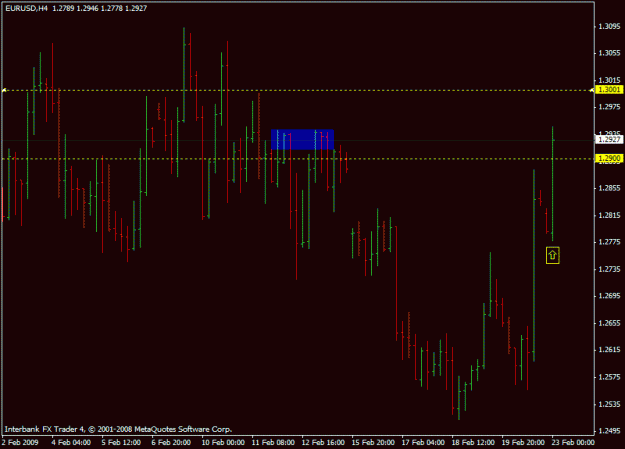Click the current price label 1.2927
Screen dimensions: 625x449
(609, 140)
